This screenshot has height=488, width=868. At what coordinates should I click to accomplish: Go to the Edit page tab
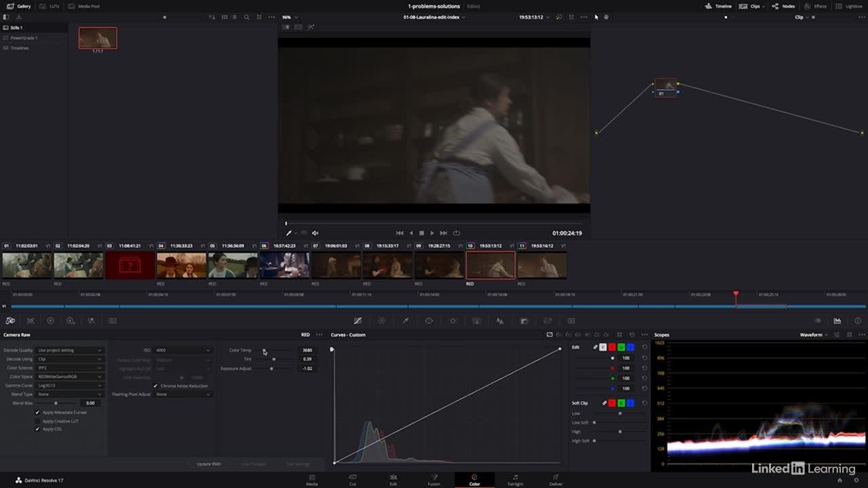[393, 480]
